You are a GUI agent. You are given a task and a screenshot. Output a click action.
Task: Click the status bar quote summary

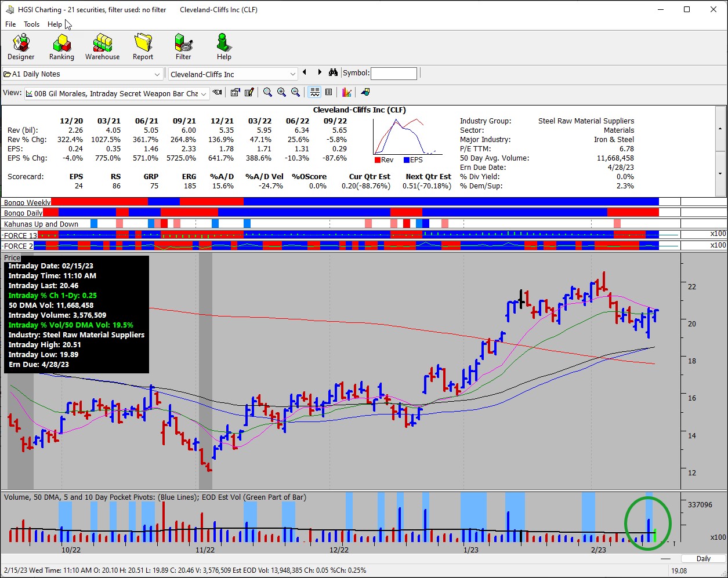184,570
